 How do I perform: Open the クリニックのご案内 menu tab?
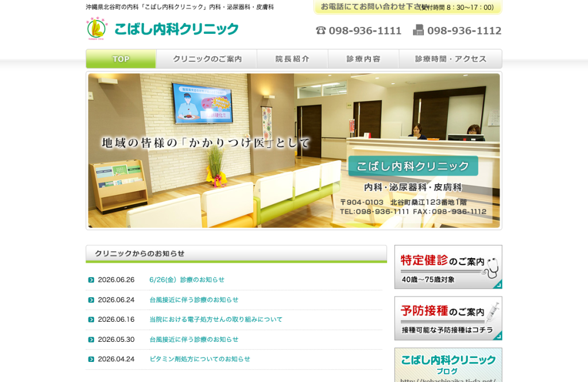(x=207, y=59)
